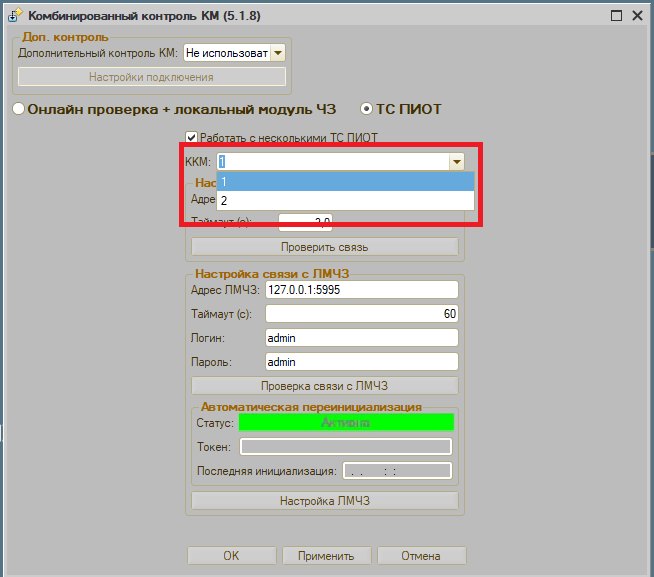Click the Таймаут (с) label near Логин
The height and width of the screenshot is (577, 654).
click(x=221, y=314)
